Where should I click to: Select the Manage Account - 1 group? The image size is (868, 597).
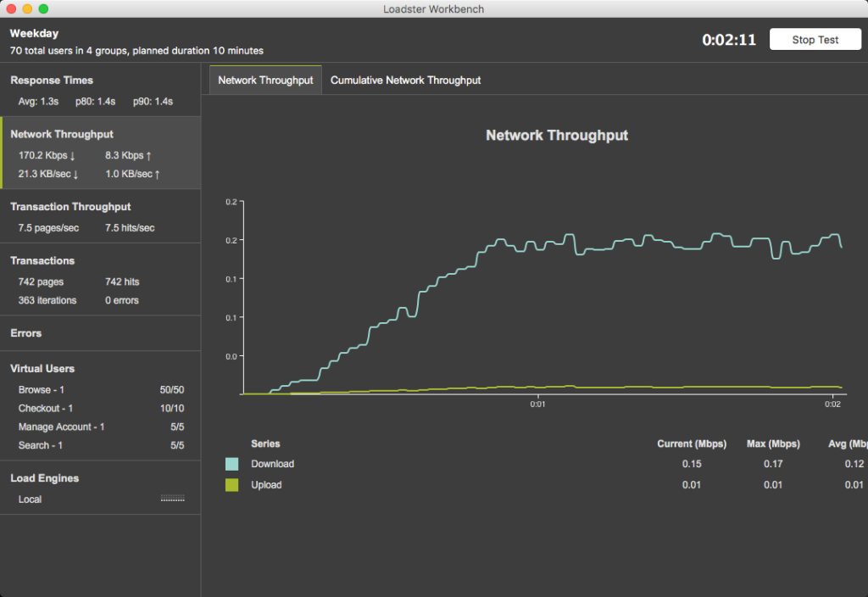[x=61, y=427]
